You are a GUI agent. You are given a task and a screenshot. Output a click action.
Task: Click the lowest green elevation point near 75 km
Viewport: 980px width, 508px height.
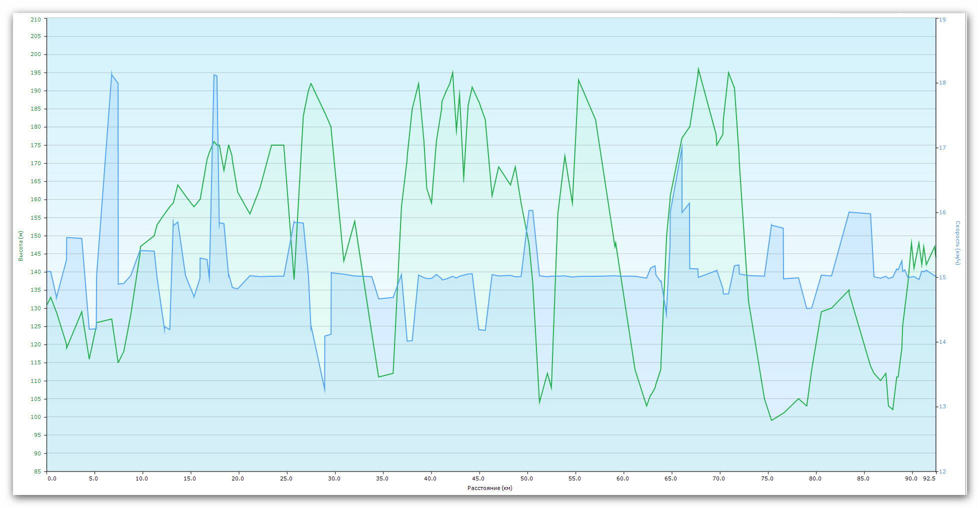[x=771, y=420]
